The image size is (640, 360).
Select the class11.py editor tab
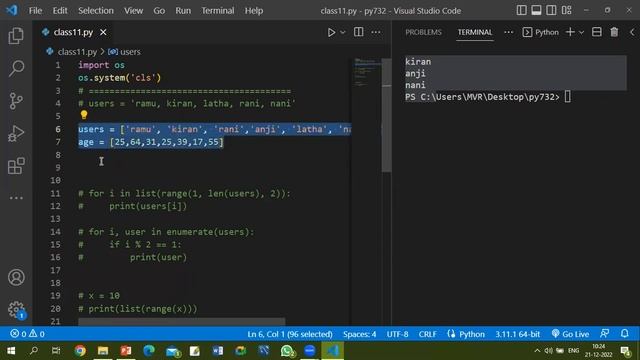pos(73,32)
